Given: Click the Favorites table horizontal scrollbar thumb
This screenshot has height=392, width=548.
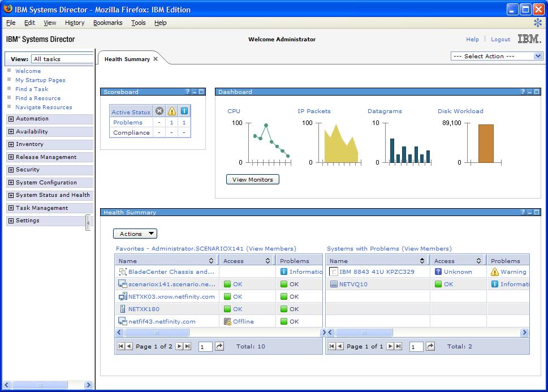Looking at the screenshot, I should 157,332.
